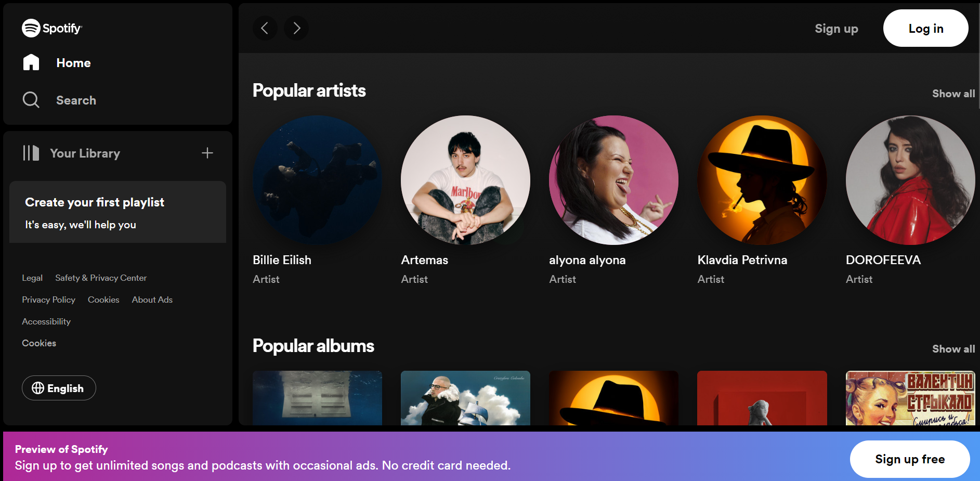The height and width of the screenshot is (481, 980).
Task: Open Billie Eilish artist photo
Action: 317,180
